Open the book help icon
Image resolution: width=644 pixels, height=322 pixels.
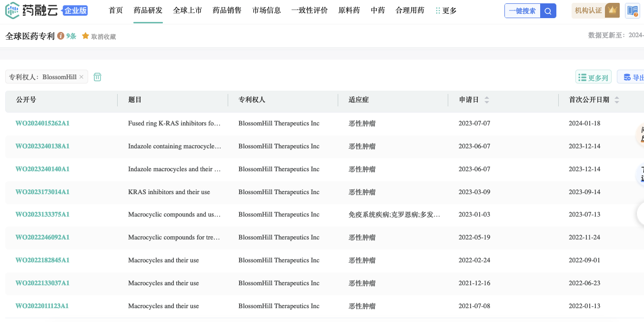pos(632,10)
